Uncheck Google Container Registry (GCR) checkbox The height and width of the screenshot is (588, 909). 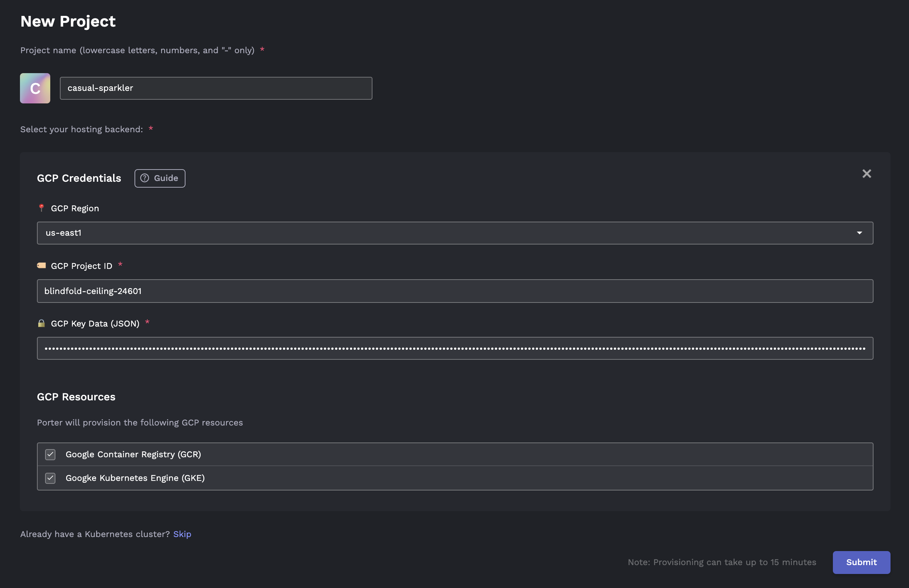(50, 454)
